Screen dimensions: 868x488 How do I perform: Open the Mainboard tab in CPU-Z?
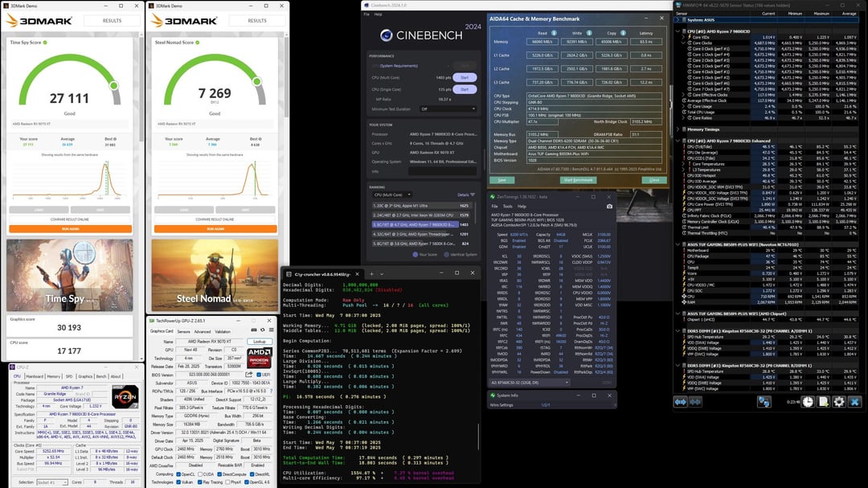35,376
